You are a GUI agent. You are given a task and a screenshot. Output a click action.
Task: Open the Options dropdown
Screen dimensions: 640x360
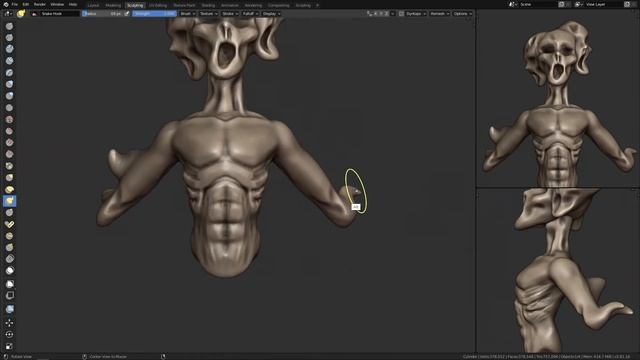point(462,13)
